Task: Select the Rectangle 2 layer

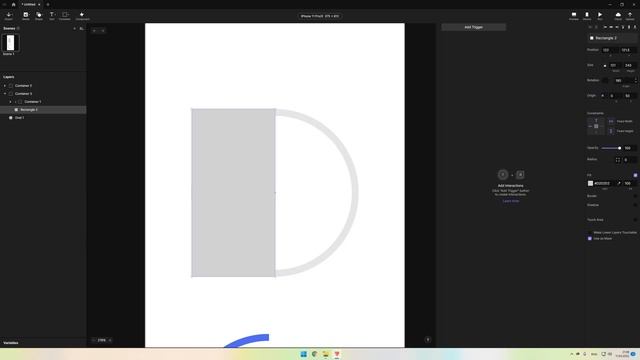Action: 43,110
